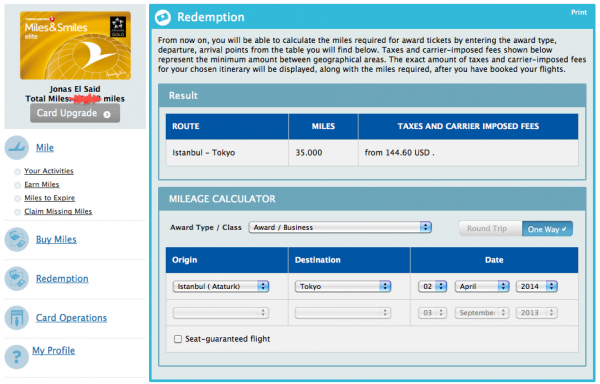Screen dimensions: 600x384
Task: Click the Miles&Smiles elite card image
Action: (75, 46)
